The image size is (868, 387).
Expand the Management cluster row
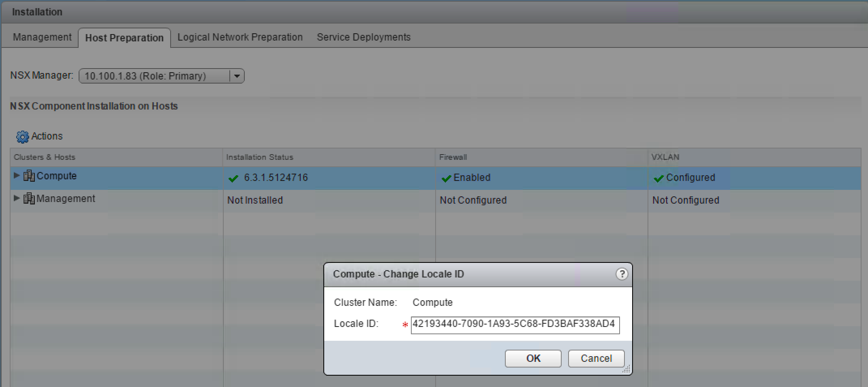pyautogui.click(x=17, y=198)
